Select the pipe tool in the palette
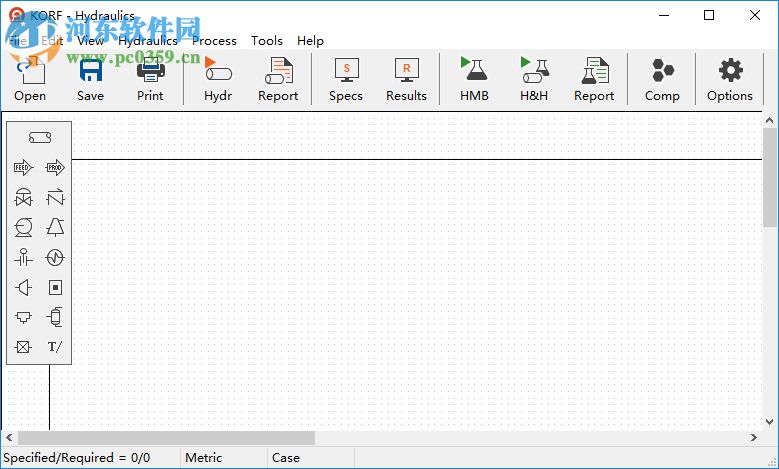779x469 pixels. pyautogui.click(x=39, y=138)
